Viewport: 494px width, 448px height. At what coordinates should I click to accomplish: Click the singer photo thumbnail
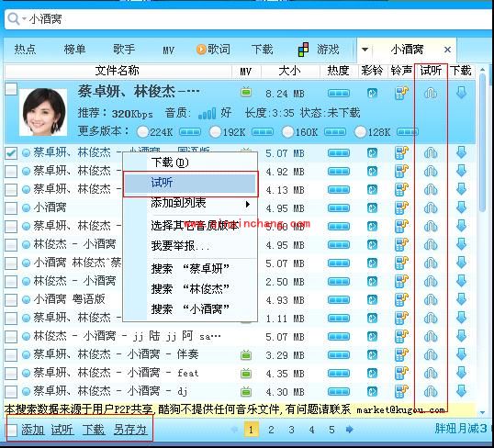[43, 112]
